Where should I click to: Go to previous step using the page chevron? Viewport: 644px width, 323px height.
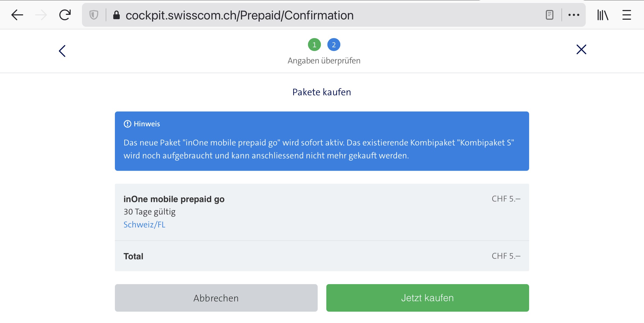pyautogui.click(x=62, y=51)
